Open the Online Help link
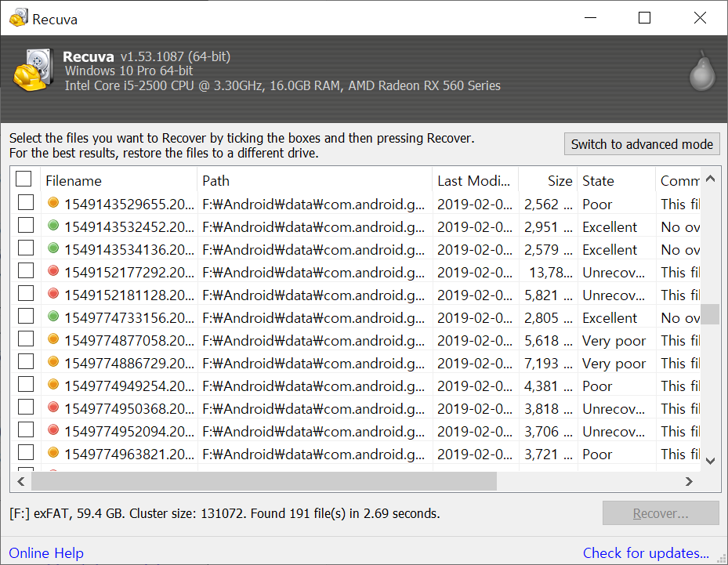The height and width of the screenshot is (565, 728). [x=46, y=553]
